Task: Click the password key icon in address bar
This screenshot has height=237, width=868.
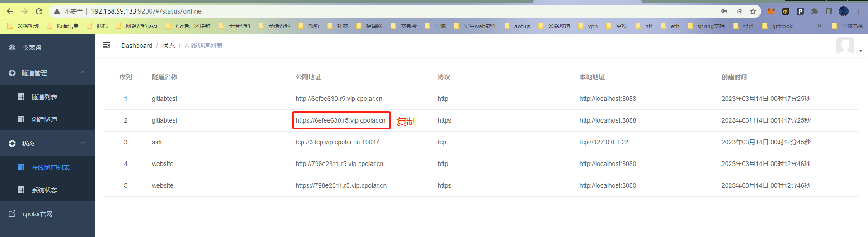Action: (x=724, y=11)
